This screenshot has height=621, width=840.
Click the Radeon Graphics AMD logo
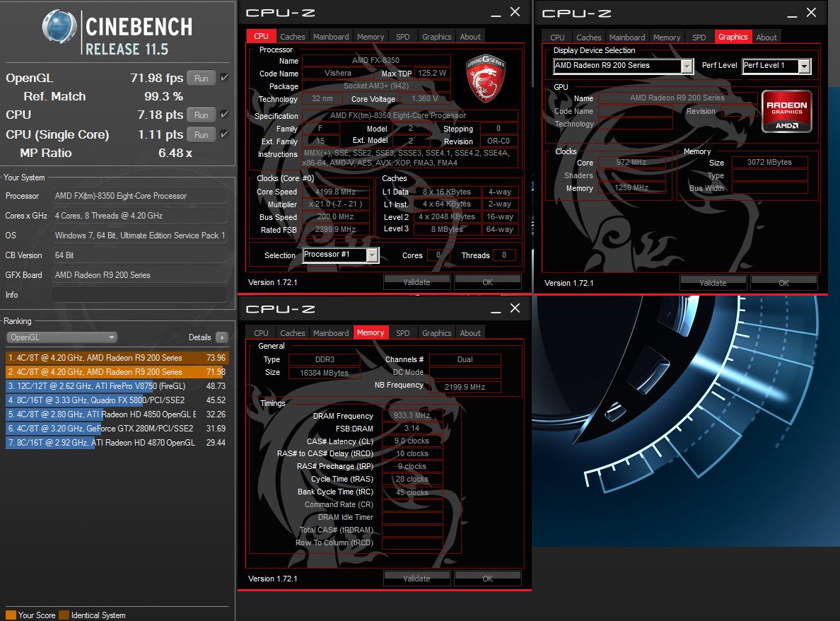point(786,112)
